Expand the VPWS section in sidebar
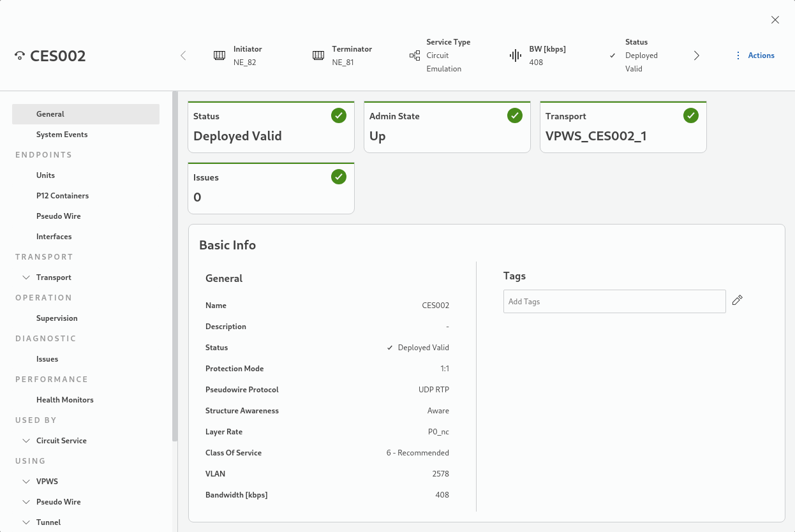 point(26,482)
